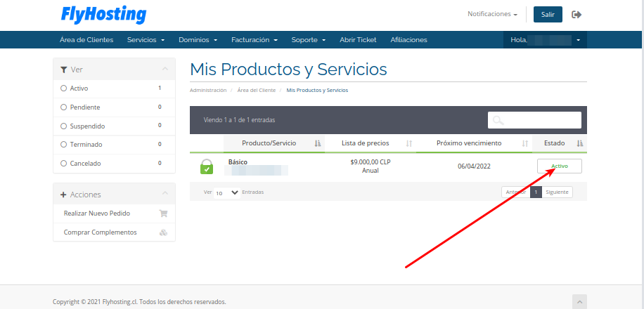
Task: Open the Afiliaciones page
Action: (408, 40)
